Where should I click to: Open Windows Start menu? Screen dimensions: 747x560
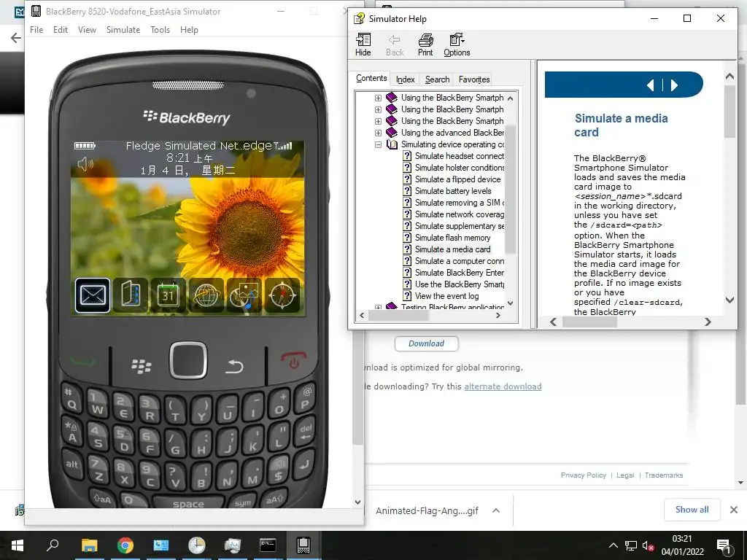pos(18,545)
